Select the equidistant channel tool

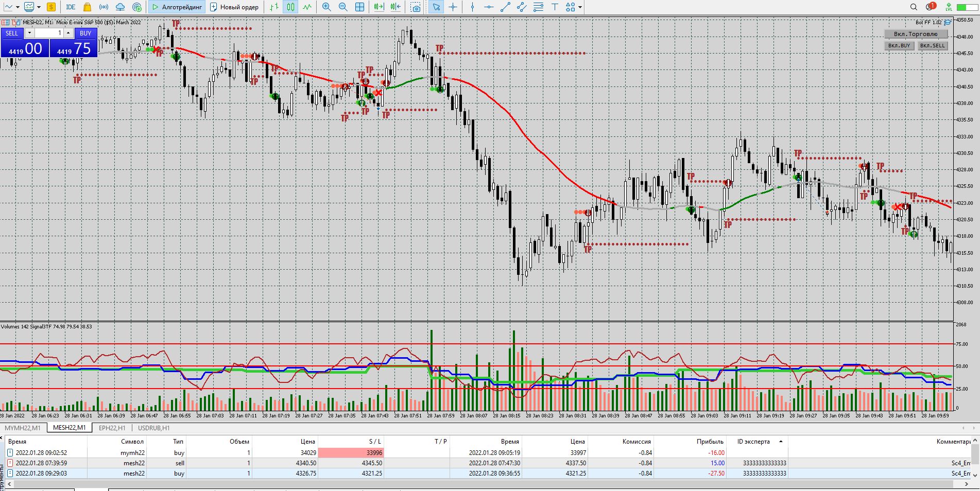pyautogui.click(x=522, y=7)
